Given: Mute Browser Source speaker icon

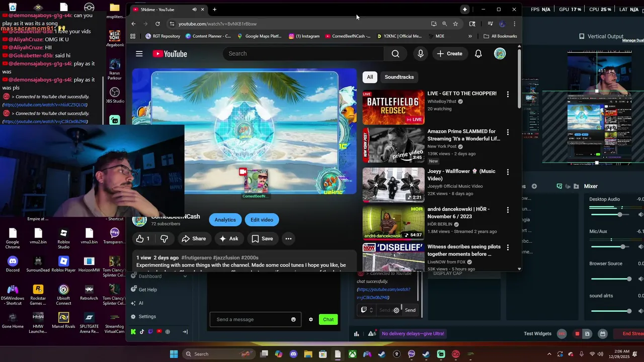Looking at the screenshot, I should point(640,279).
